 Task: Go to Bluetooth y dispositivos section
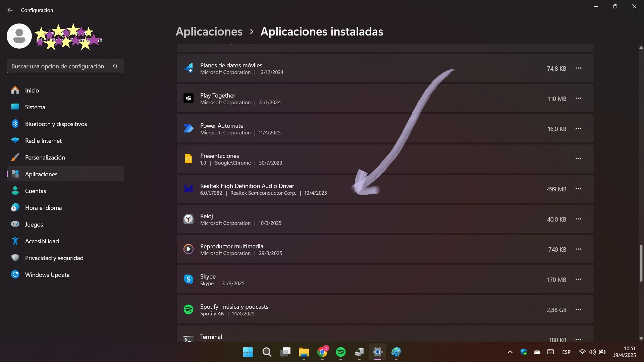pos(56,124)
